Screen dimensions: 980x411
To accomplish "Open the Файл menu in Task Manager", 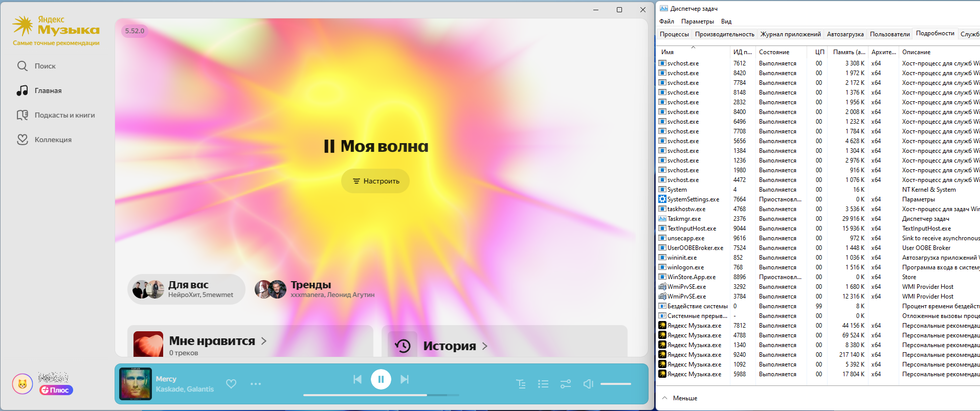I will point(666,21).
